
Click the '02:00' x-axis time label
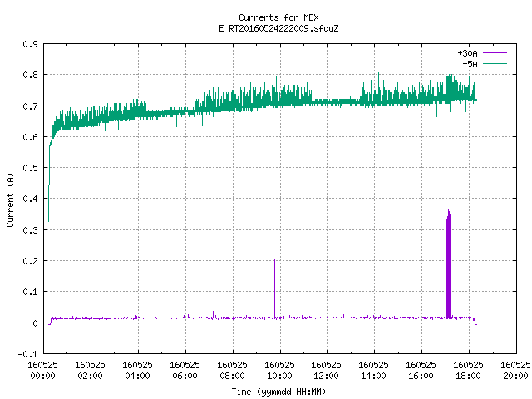[x=91, y=377]
